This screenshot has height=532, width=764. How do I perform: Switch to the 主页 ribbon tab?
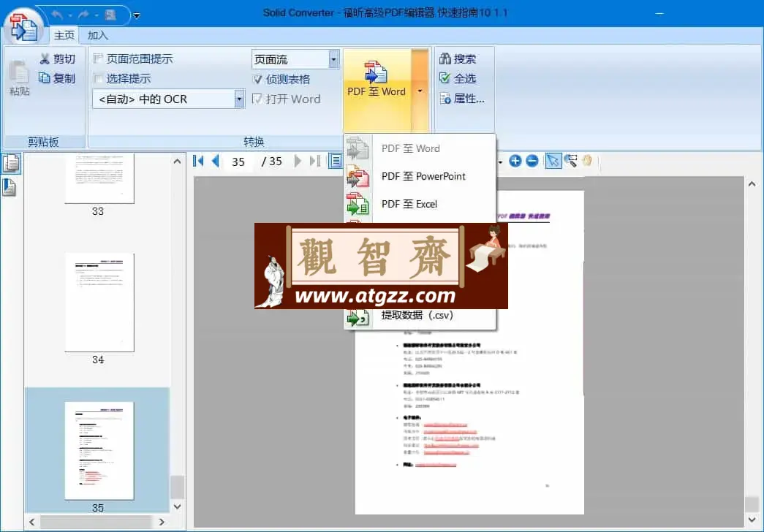tap(64, 35)
